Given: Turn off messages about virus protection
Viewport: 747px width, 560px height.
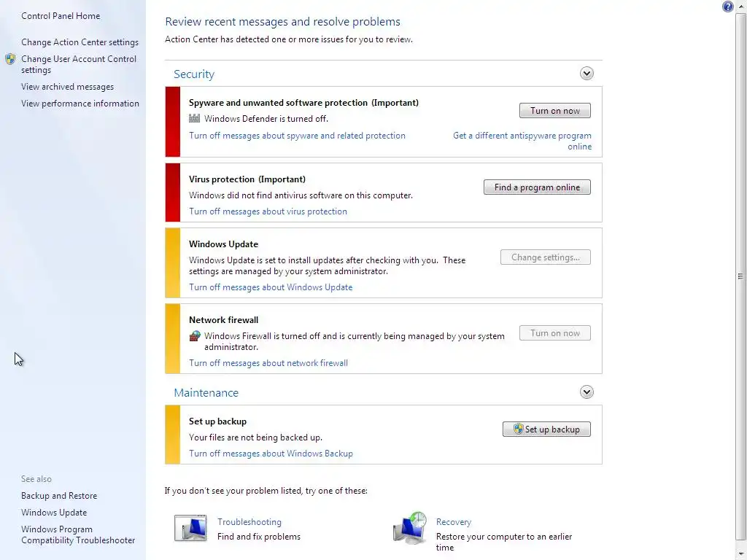Looking at the screenshot, I should (268, 211).
